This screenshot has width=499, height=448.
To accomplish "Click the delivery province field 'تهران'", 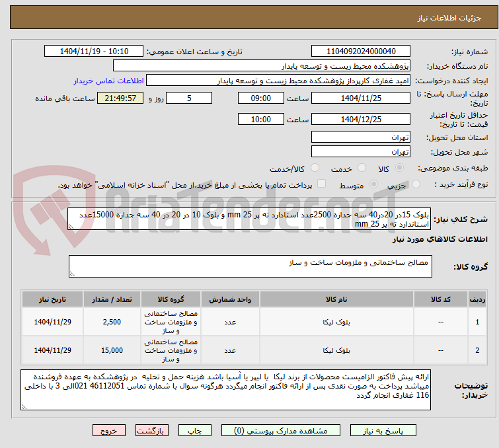I will (361, 137).
